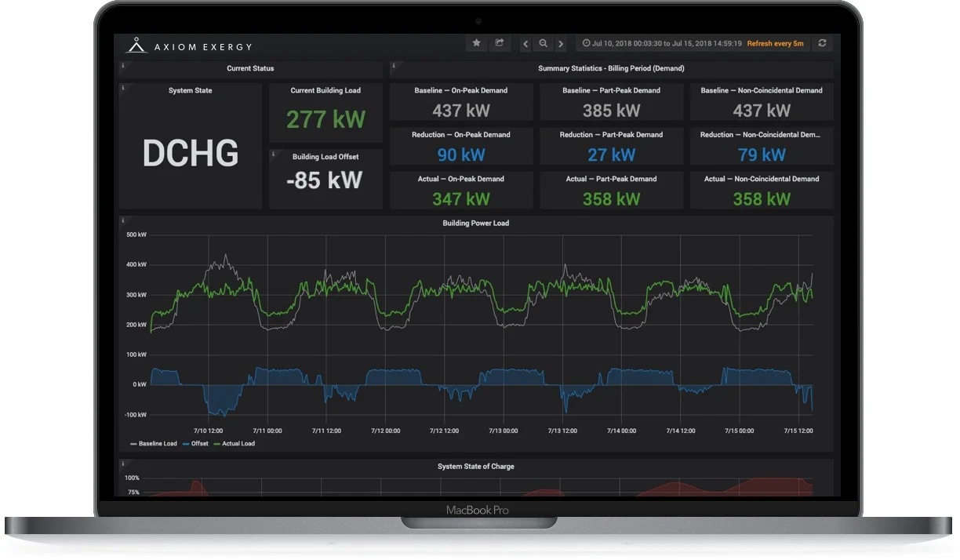Open info icon on System State panel

point(122,88)
